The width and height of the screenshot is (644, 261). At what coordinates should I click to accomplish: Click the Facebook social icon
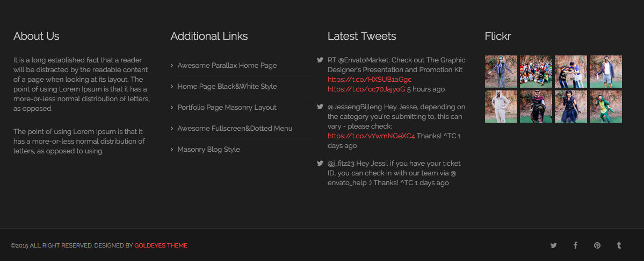(x=575, y=245)
